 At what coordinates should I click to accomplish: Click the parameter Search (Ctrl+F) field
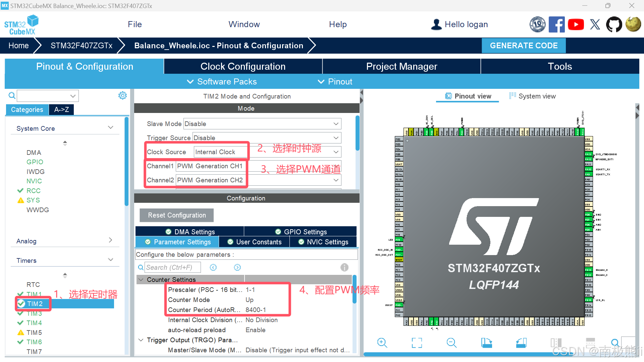click(173, 267)
